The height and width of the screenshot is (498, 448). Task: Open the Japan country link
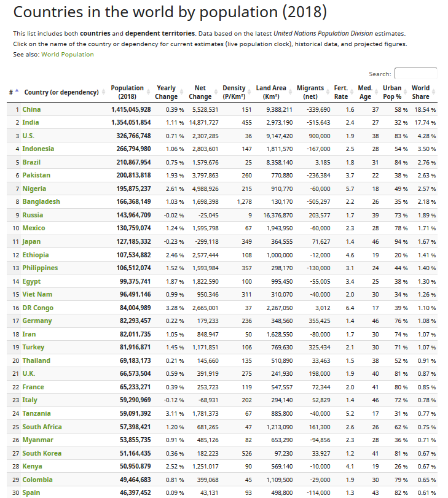tap(31, 241)
